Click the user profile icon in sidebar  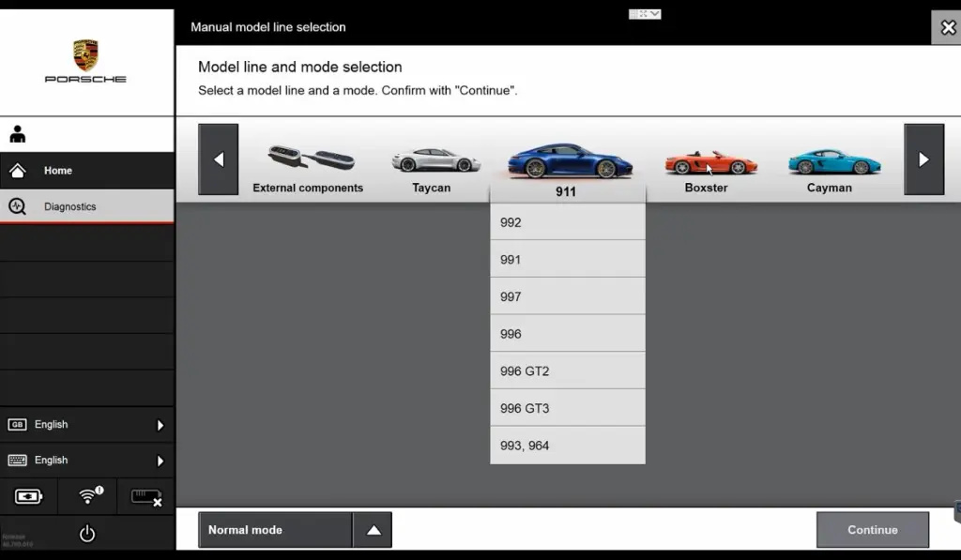tap(18, 134)
